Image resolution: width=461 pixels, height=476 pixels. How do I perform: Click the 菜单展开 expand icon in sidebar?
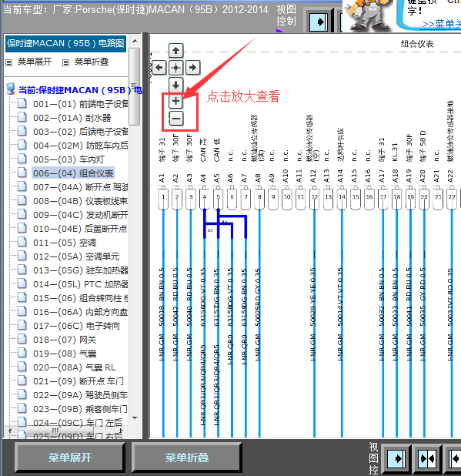point(9,62)
